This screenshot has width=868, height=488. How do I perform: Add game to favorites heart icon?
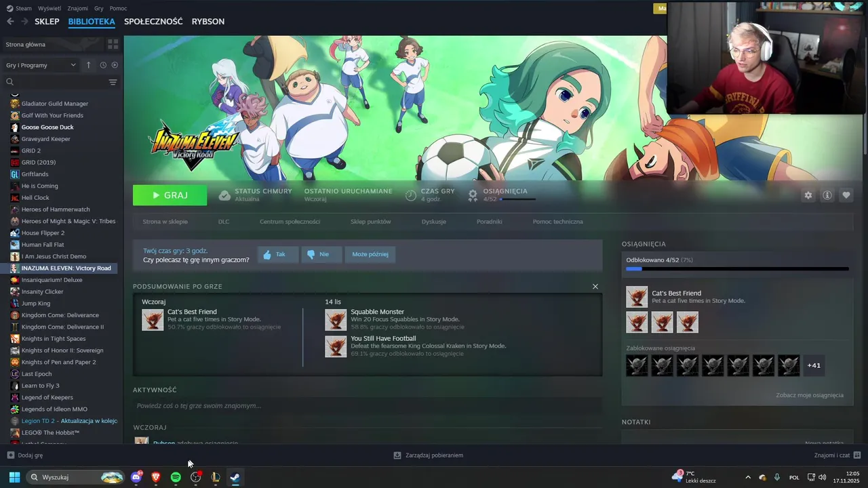[x=846, y=195]
